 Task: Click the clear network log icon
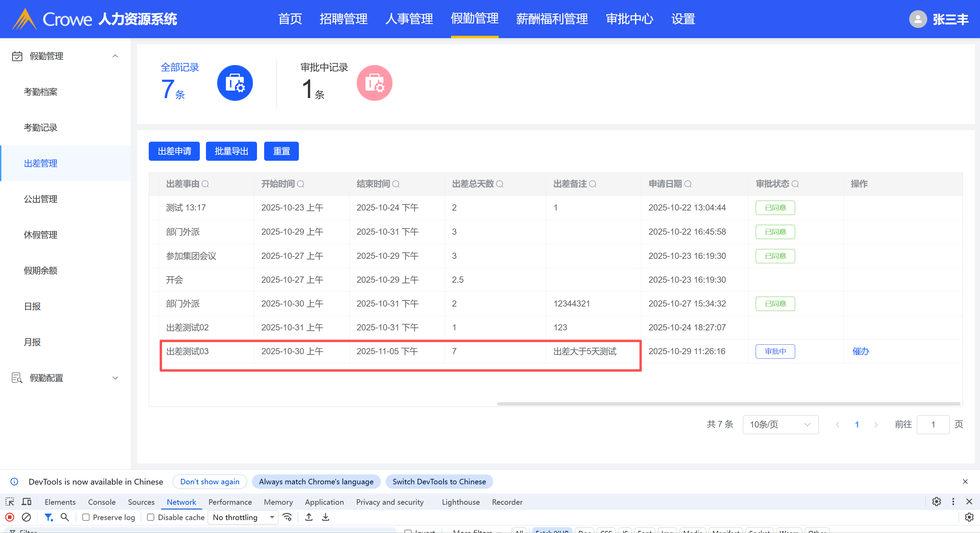click(x=26, y=517)
